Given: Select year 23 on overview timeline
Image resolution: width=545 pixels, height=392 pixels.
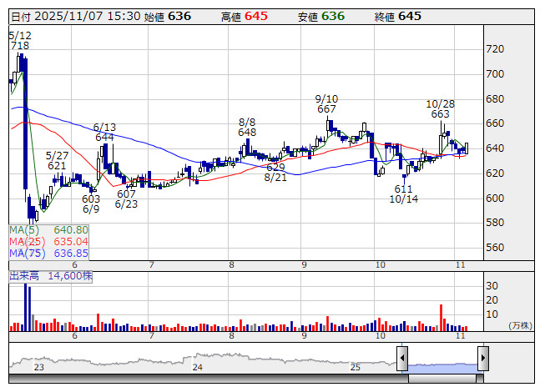Looking at the screenshot, I should click(x=38, y=367).
